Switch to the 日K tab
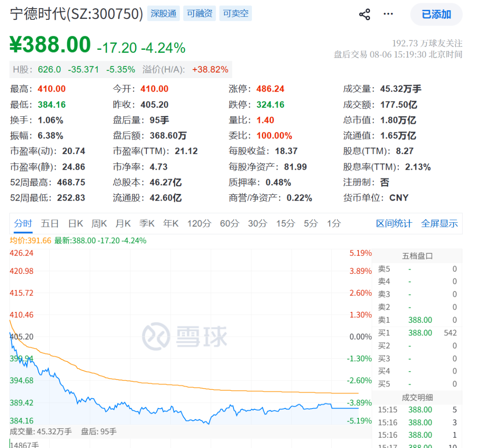The width and height of the screenshot is (485, 448). coord(75,223)
